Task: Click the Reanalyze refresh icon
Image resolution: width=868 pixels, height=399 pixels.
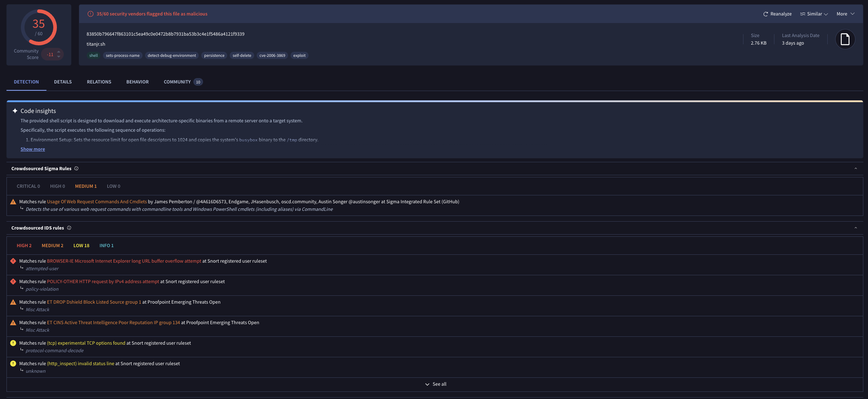Action: click(765, 14)
